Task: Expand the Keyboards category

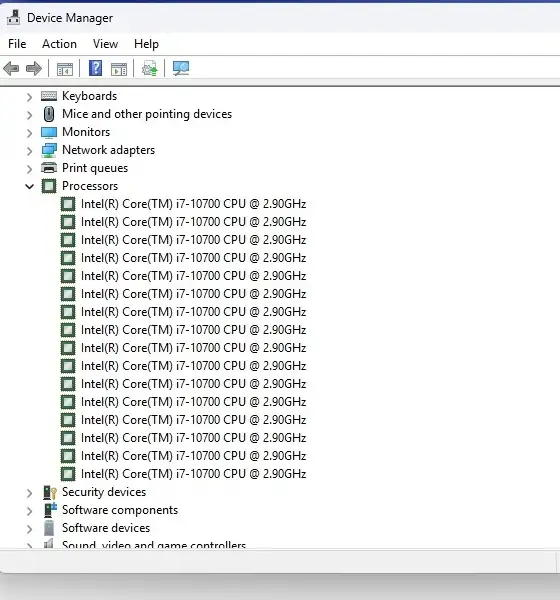Action: click(x=29, y=97)
